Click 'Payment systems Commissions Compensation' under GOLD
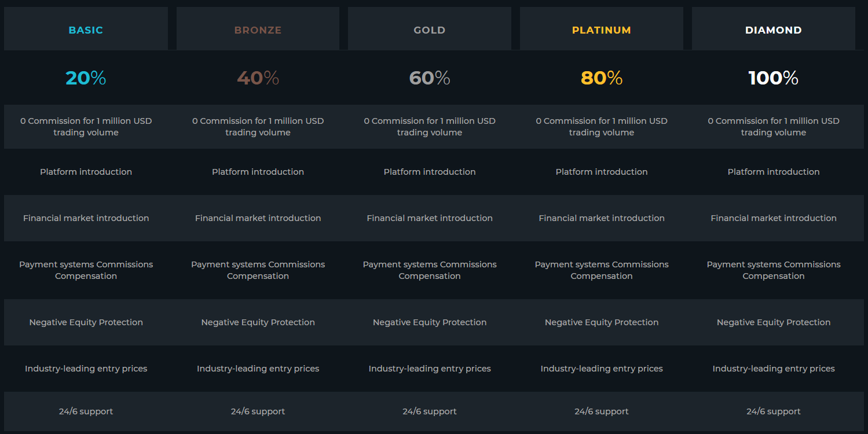 click(x=430, y=270)
